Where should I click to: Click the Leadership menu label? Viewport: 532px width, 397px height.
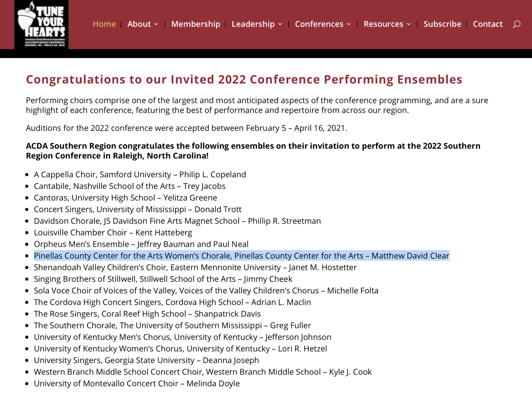(x=253, y=24)
